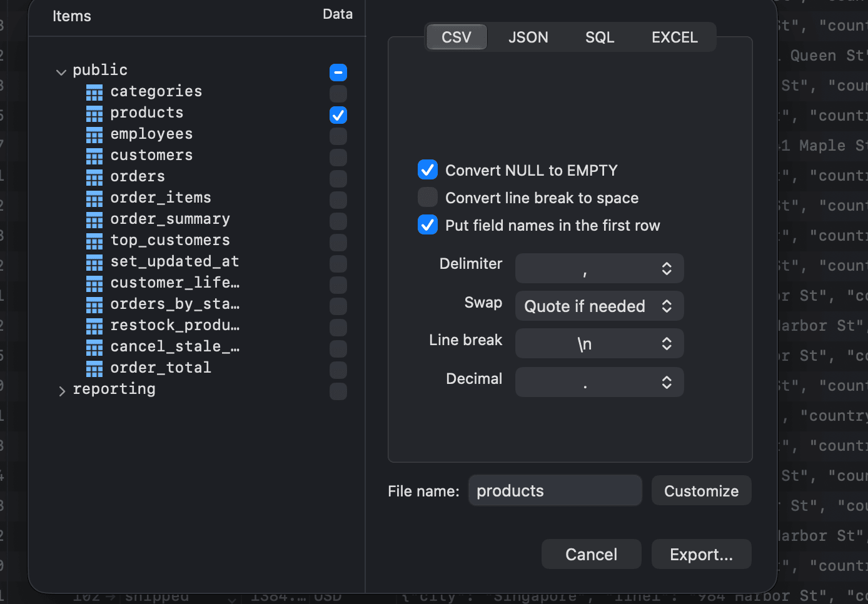Click the order_items table icon
The image size is (868, 604).
pyautogui.click(x=94, y=199)
